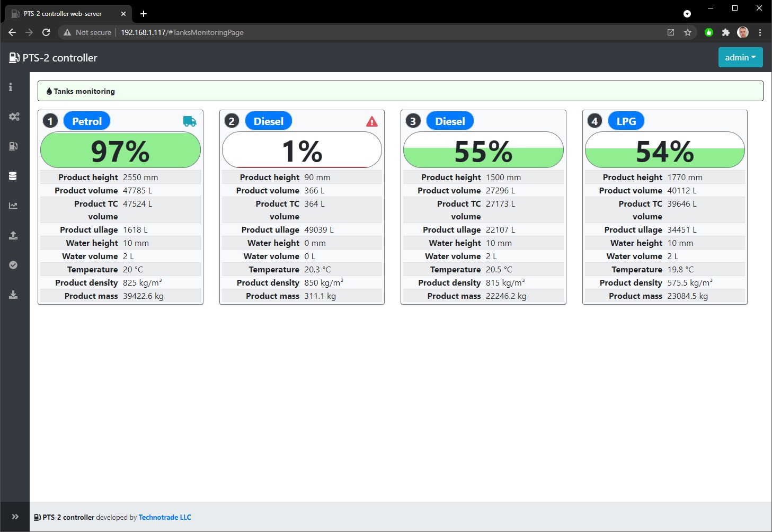This screenshot has height=532, width=772.
Task: Open the admin user dropdown
Action: coord(740,57)
